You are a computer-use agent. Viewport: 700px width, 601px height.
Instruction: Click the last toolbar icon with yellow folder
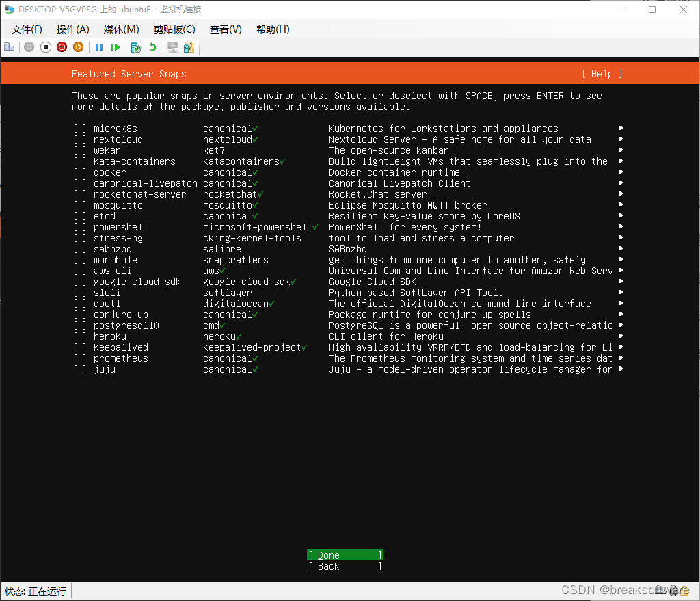pos(189,47)
